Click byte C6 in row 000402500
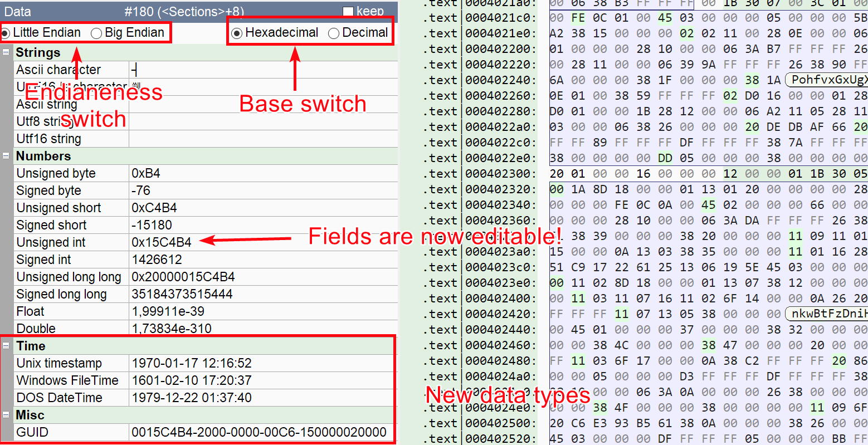The height and width of the screenshot is (445, 868). [x=578, y=423]
